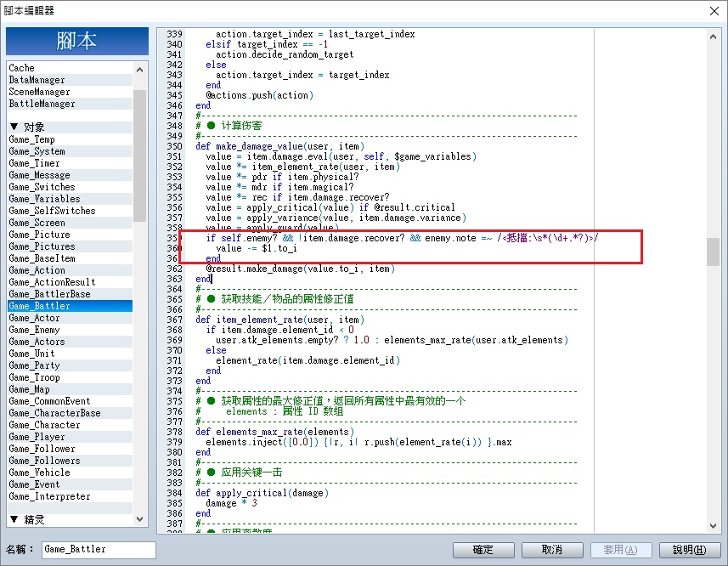Click script list scroll-up arrow
Screen dimensions: 728x566
pyautogui.click(x=140, y=70)
